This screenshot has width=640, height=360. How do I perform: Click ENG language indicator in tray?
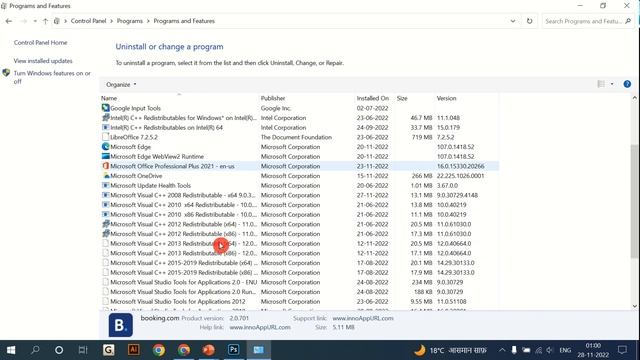click(x=565, y=350)
